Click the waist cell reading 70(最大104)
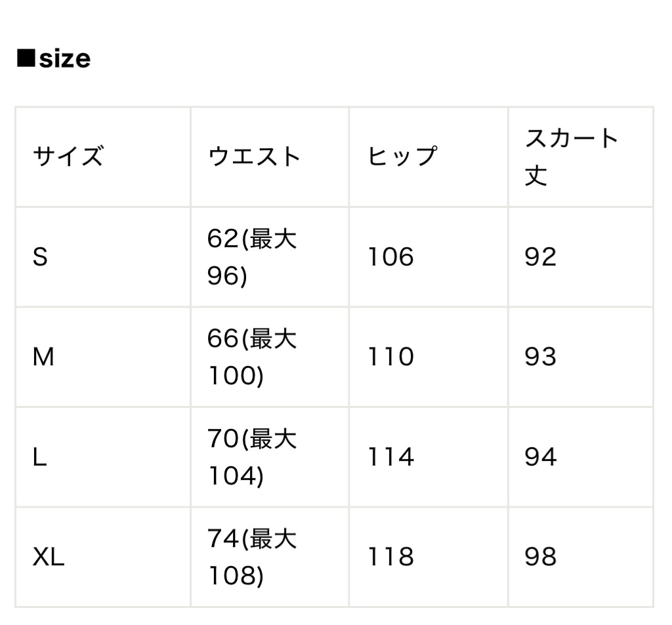Screen dimensions: 672x625 (253, 457)
